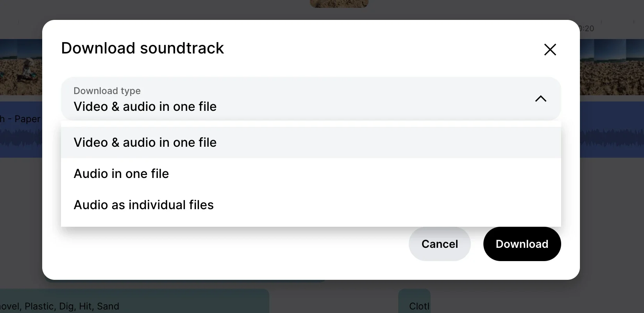The width and height of the screenshot is (644, 313).
Task: Click the 'Paper' audio waveform clip
Action: [x=21, y=130]
